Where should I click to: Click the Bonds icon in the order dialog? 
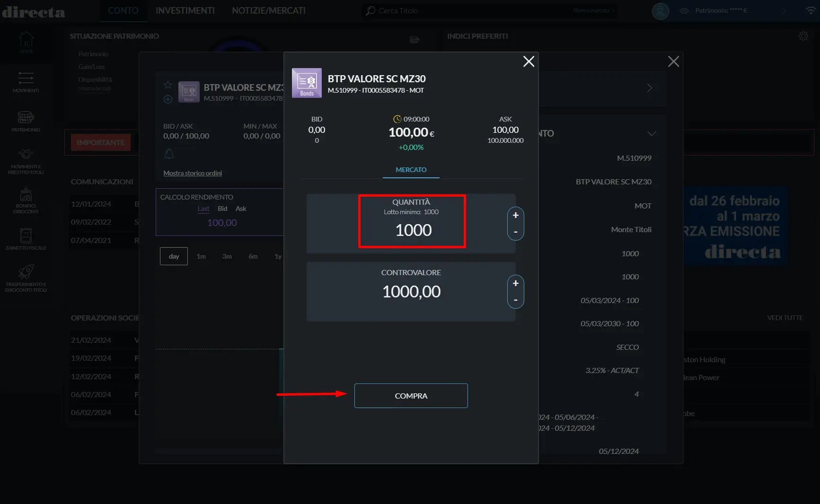tap(307, 83)
